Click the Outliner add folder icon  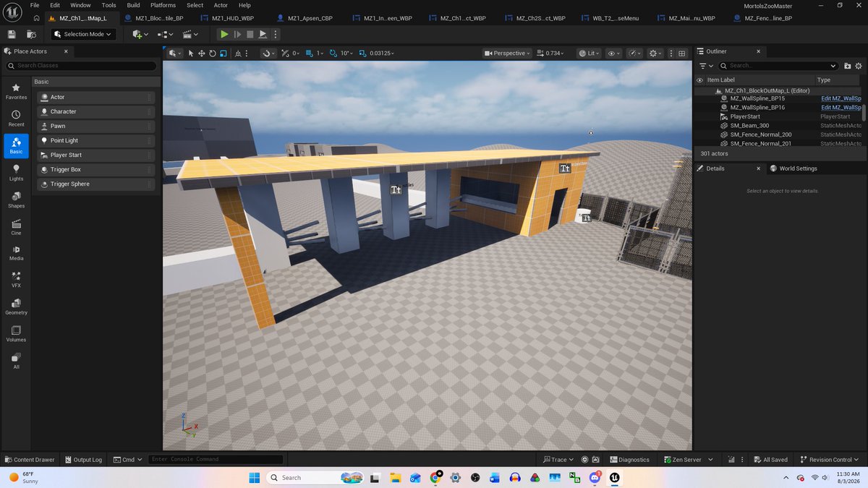848,66
